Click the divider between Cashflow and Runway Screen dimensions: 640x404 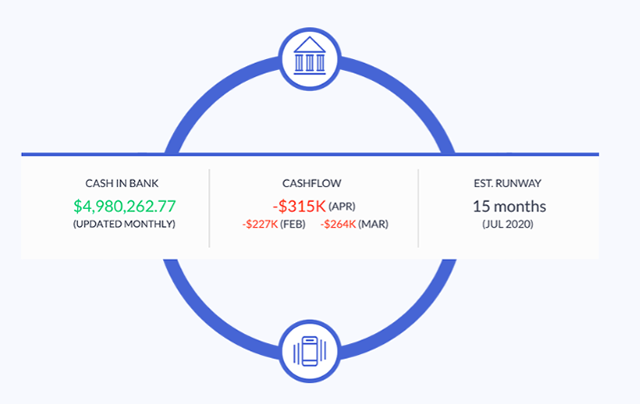(x=417, y=208)
